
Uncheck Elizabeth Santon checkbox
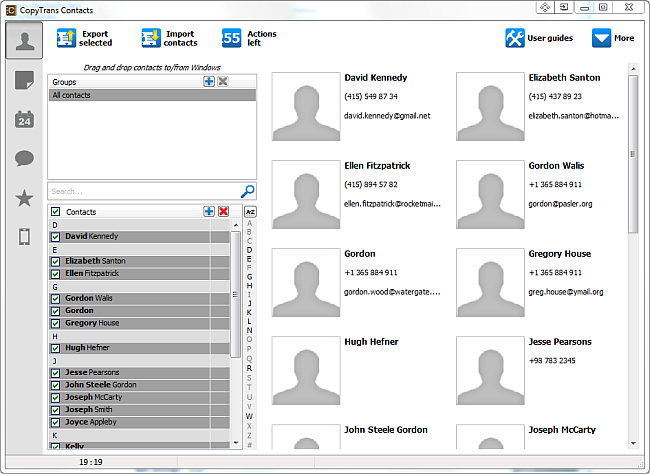(x=55, y=262)
